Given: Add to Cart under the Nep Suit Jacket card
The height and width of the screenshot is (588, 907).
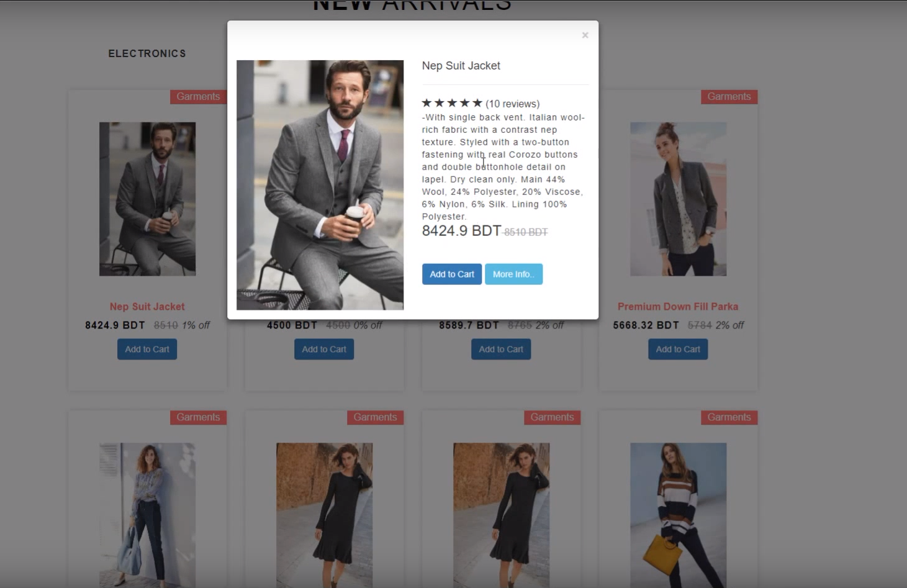Looking at the screenshot, I should (147, 350).
